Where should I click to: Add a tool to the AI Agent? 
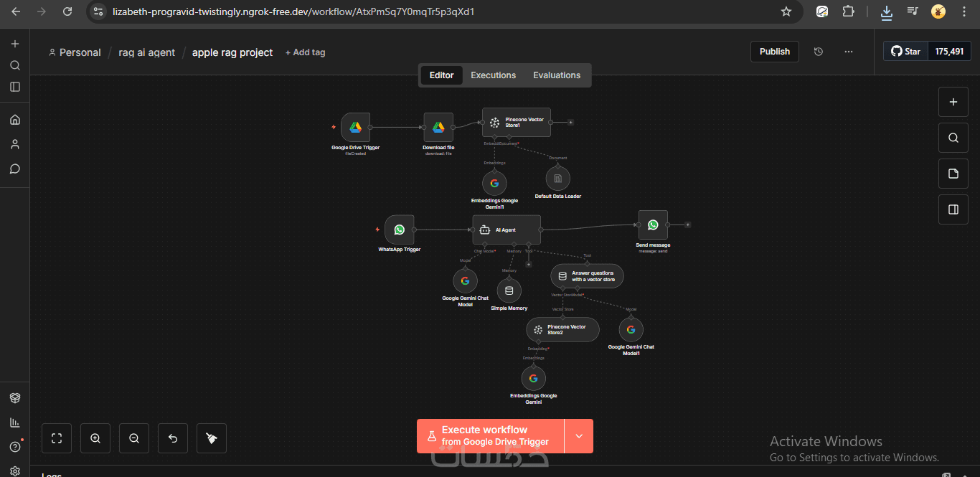point(529,264)
